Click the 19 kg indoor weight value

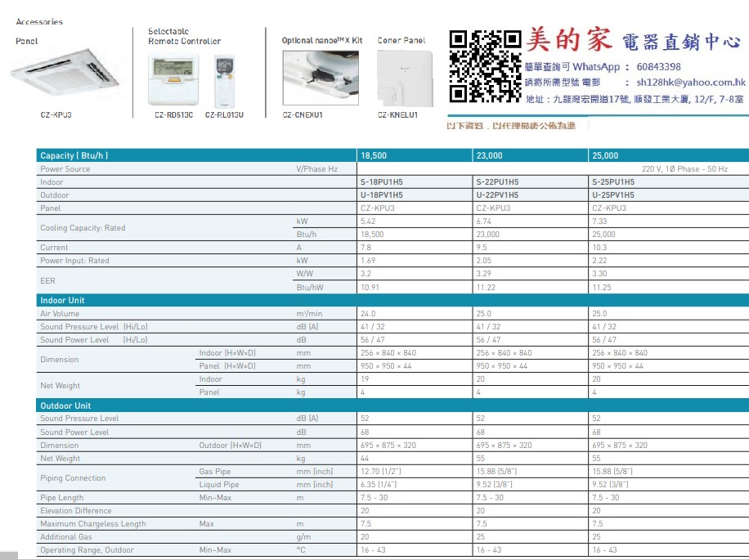[365, 379]
